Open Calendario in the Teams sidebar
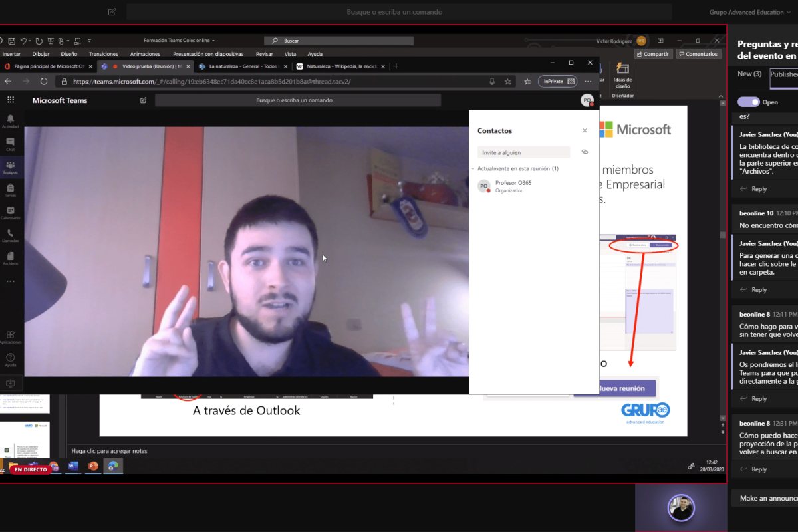 pos(10,213)
